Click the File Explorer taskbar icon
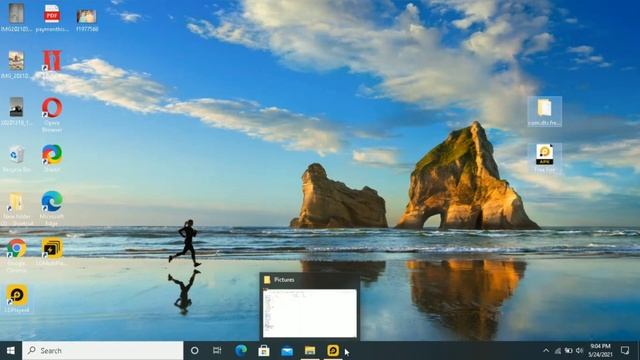 tap(310, 351)
